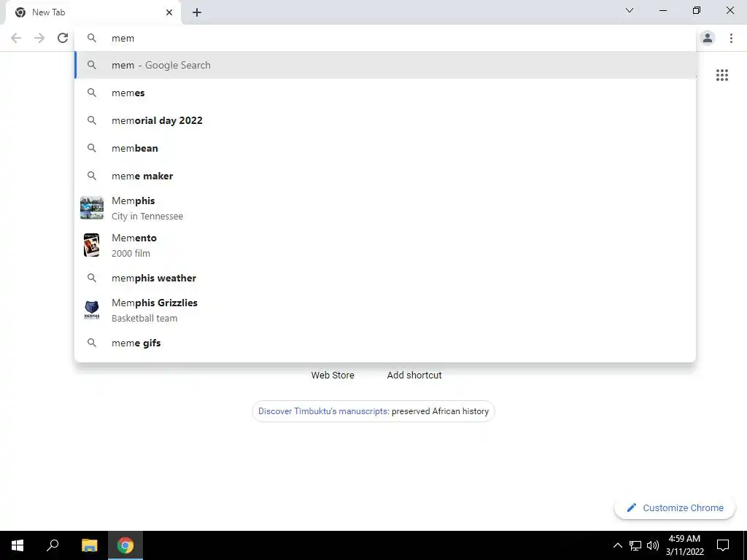Click search icon beside 'memorial day 2022'
The width and height of the screenshot is (747, 560).
point(92,120)
